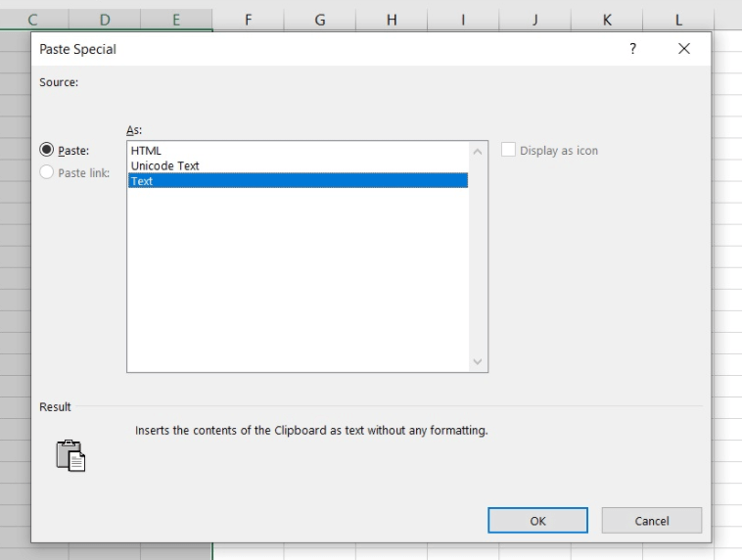Select column H header
742x560 pixels.
coord(392,20)
